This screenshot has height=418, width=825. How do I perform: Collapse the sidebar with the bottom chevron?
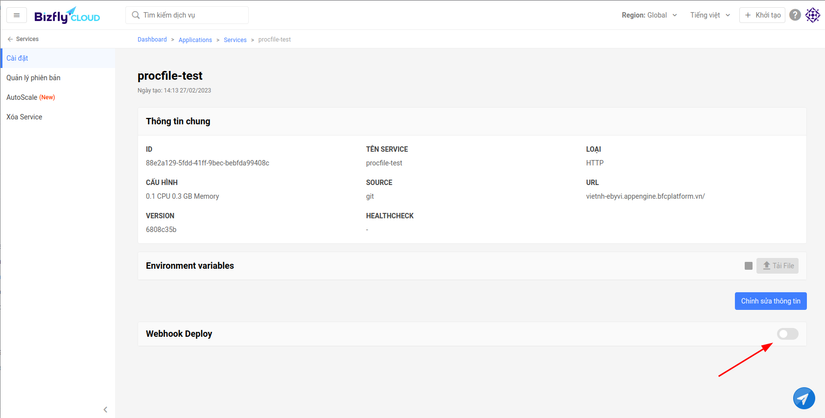pyautogui.click(x=105, y=409)
